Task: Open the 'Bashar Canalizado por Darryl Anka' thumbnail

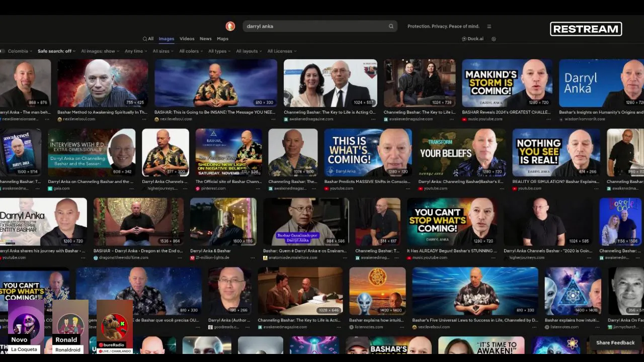Action: 306,222
